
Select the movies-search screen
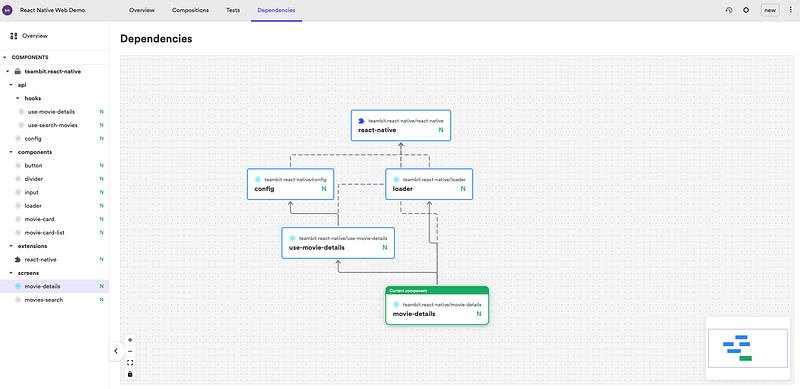[54, 300]
